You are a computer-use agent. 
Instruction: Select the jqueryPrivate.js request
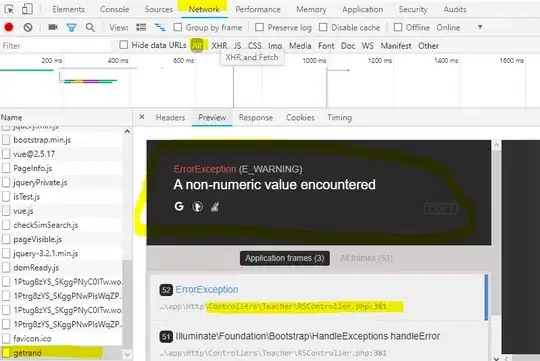click(x=61, y=182)
